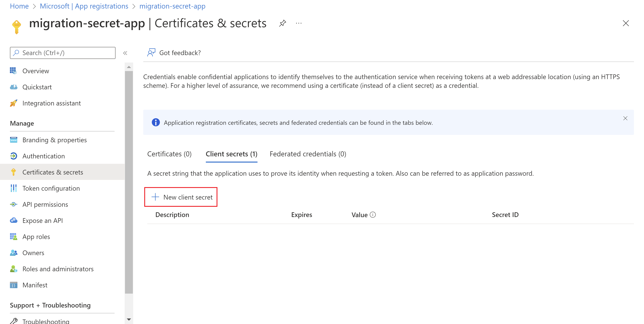Click inside the Search (Ctrl+/) field
This screenshot has height=324, width=644.
[63, 53]
